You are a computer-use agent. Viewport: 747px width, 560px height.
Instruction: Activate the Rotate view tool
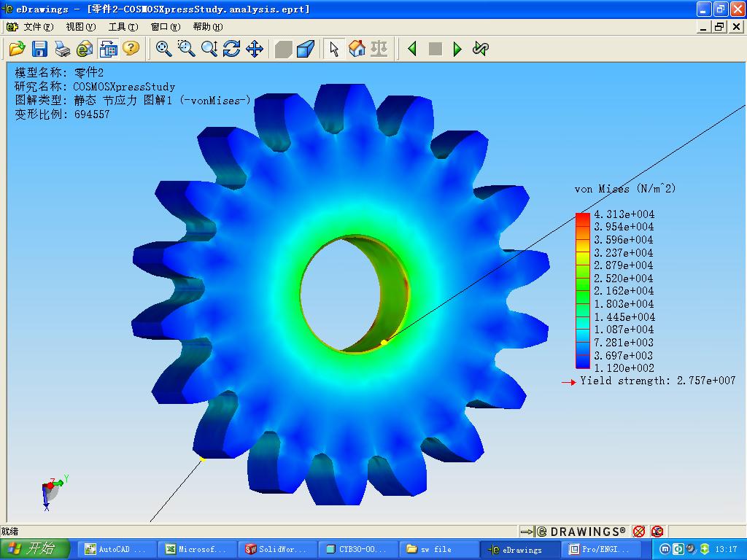click(231, 49)
